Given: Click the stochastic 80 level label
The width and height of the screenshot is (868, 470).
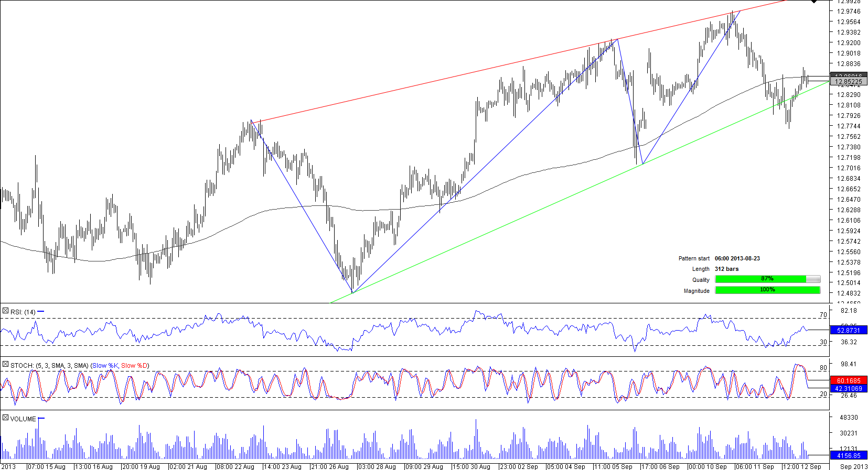Looking at the screenshot, I should 823,367.
